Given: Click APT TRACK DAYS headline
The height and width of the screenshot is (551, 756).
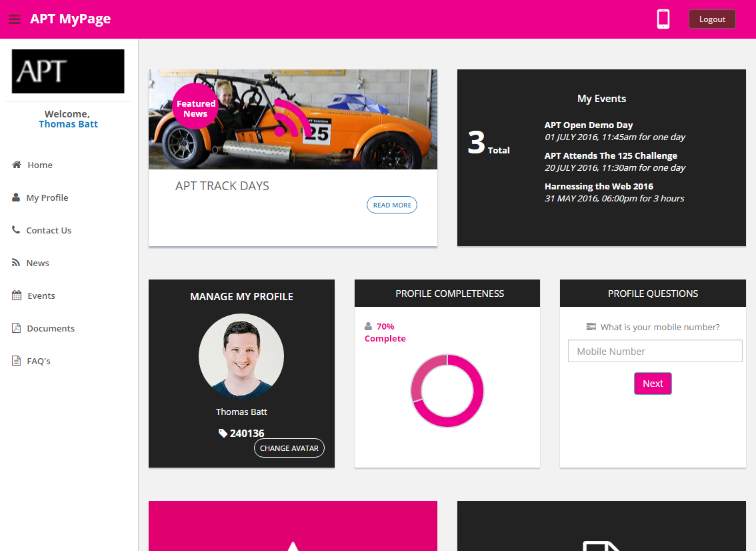Looking at the screenshot, I should [222, 185].
